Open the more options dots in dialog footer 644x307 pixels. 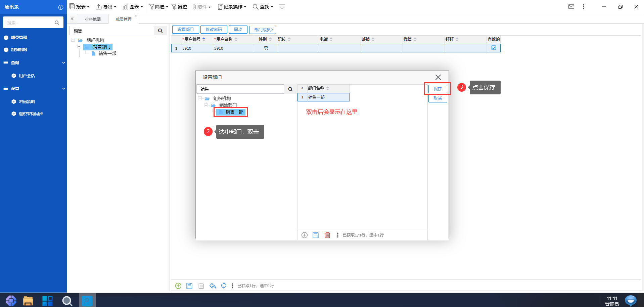(338, 235)
